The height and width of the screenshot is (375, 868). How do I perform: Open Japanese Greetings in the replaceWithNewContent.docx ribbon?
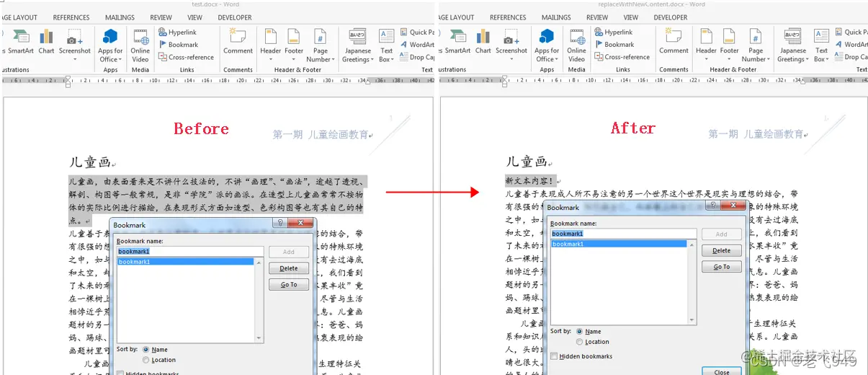(x=792, y=45)
